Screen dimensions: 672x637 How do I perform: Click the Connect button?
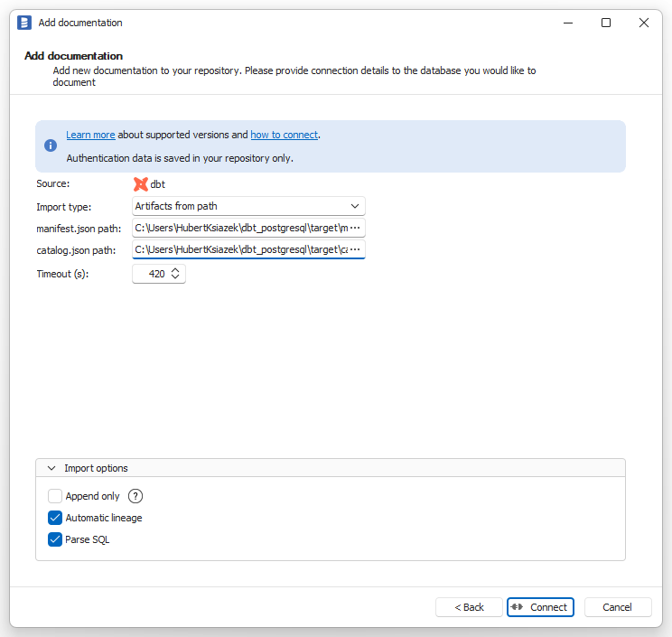coord(540,607)
